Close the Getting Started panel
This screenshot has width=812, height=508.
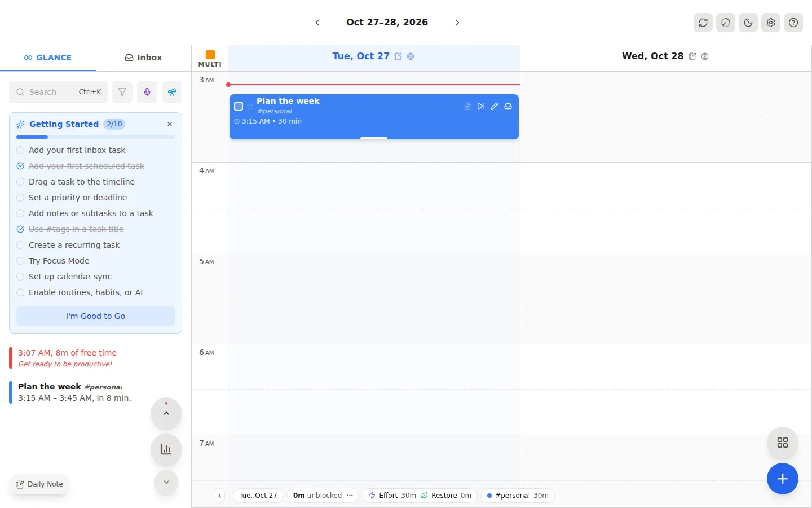point(170,124)
